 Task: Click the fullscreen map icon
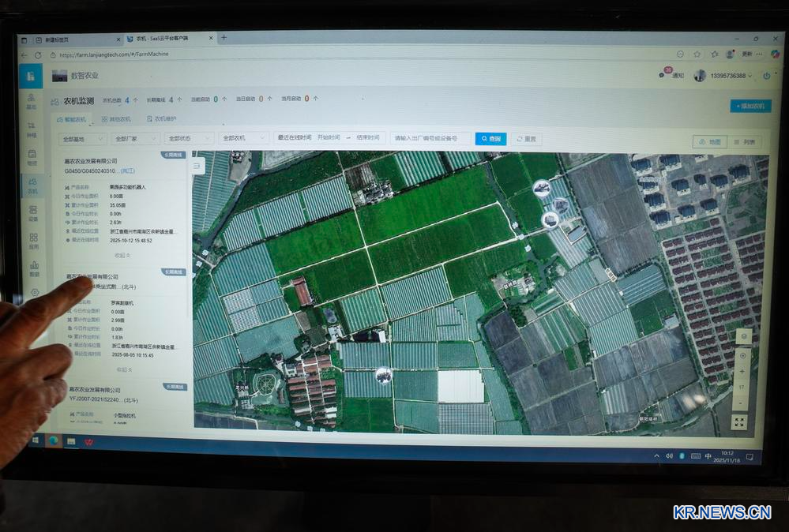739,422
